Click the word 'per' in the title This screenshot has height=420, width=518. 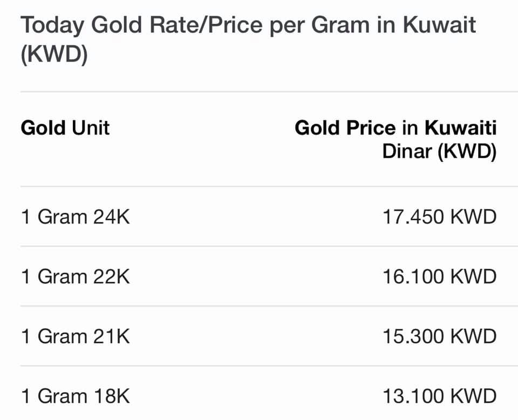pyautogui.click(x=287, y=27)
